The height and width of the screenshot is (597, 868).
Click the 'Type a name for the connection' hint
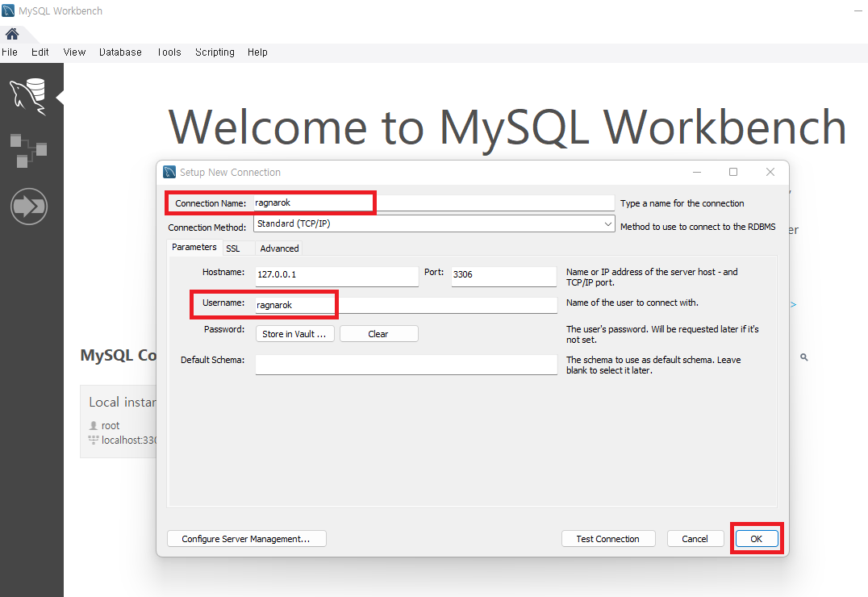click(x=682, y=204)
